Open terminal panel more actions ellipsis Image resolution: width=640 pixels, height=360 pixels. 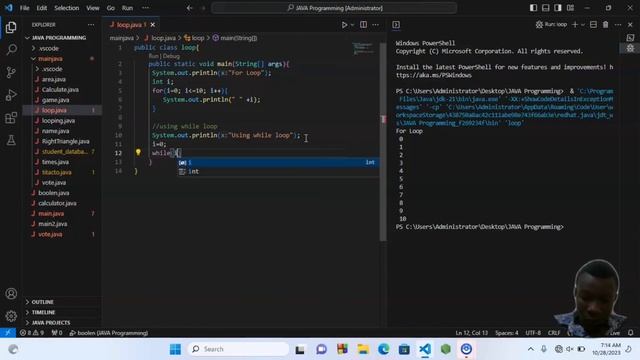click(x=618, y=24)
